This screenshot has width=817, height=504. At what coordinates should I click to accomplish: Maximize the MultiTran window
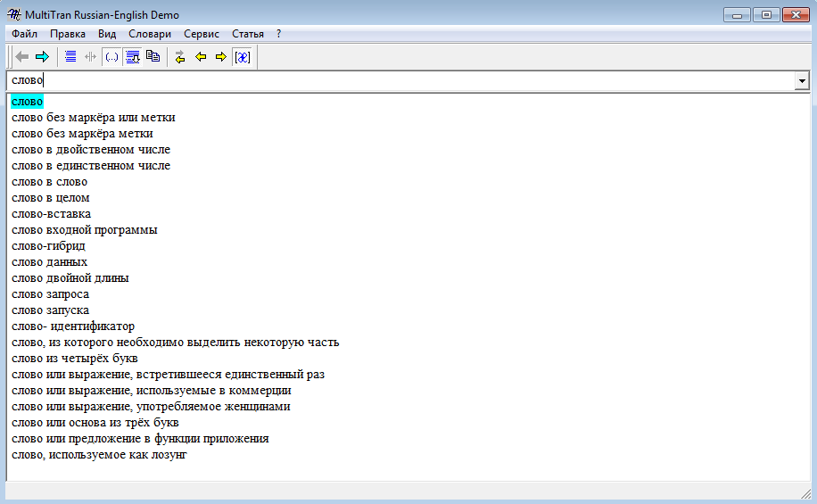pyautogui.click(x=766, y=14)
